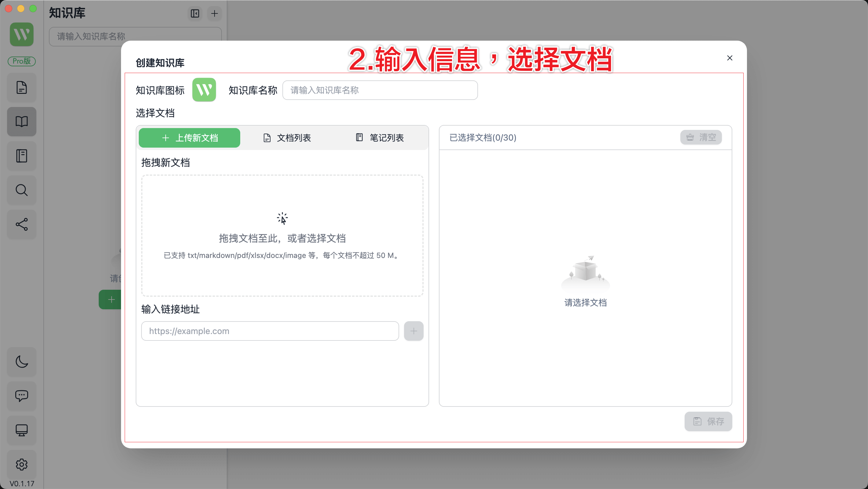Open the notes notebook sidebar icon
868x489 pixels.
(22, 156)
